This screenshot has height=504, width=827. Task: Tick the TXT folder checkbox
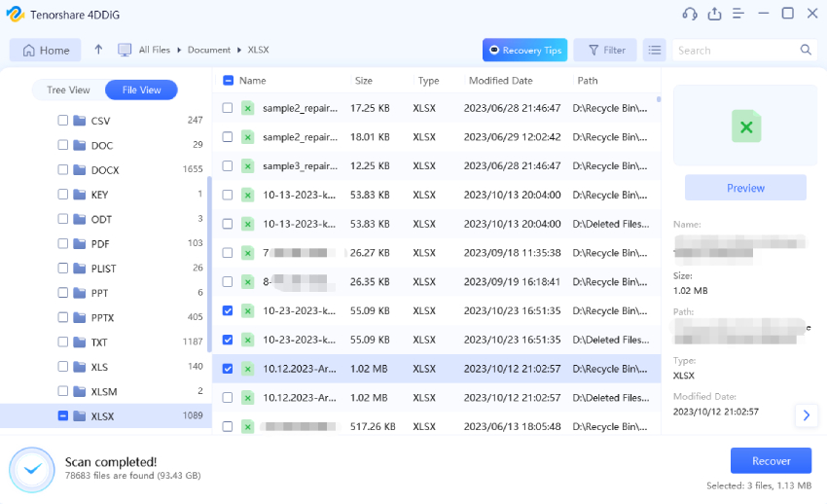pyautogui.click(x=63, y=342)
